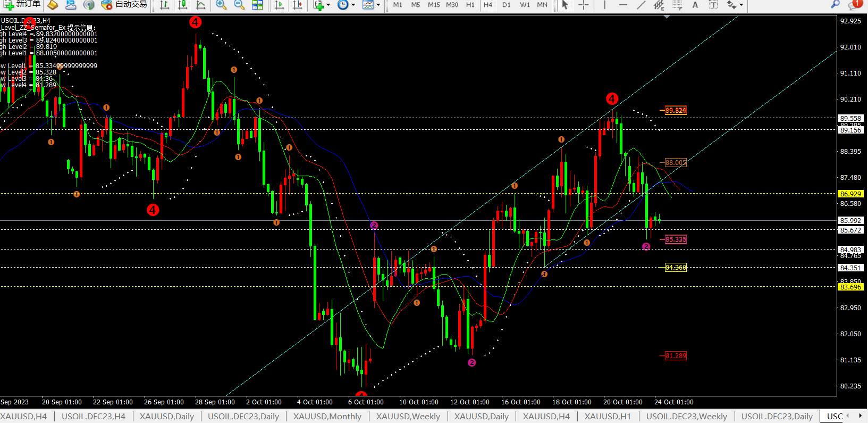Select the 85.335 level label on chart
This screenshot has height=423, width=868.
676,239
